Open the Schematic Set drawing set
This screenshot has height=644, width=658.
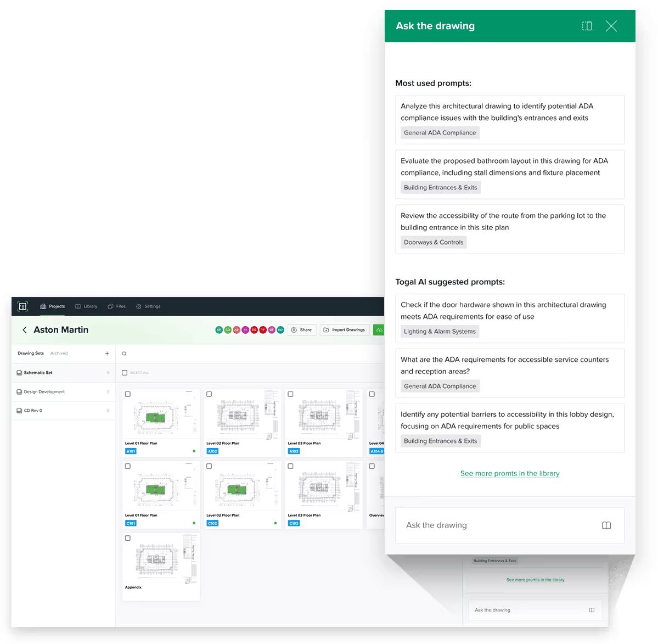pos(38,373)
